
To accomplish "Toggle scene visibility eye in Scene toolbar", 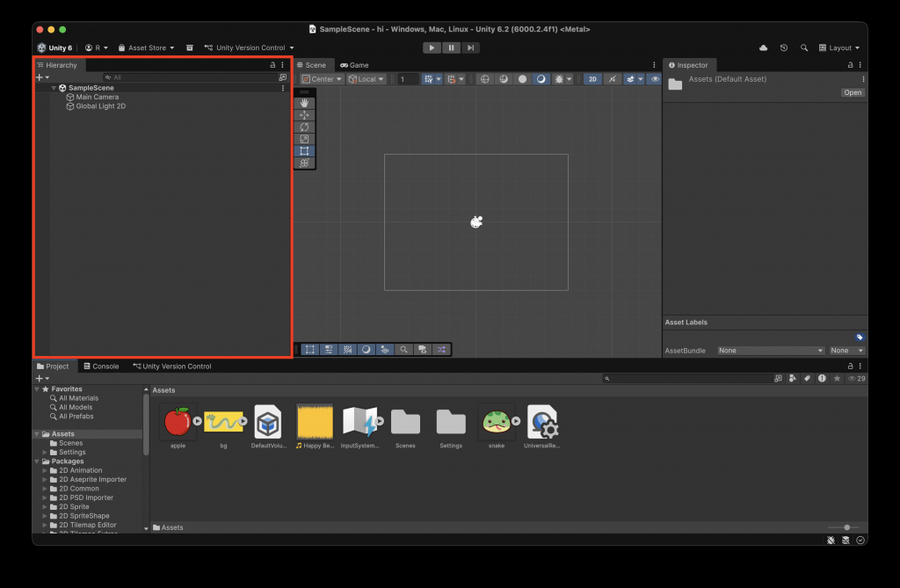I will (x=655, y=79).
